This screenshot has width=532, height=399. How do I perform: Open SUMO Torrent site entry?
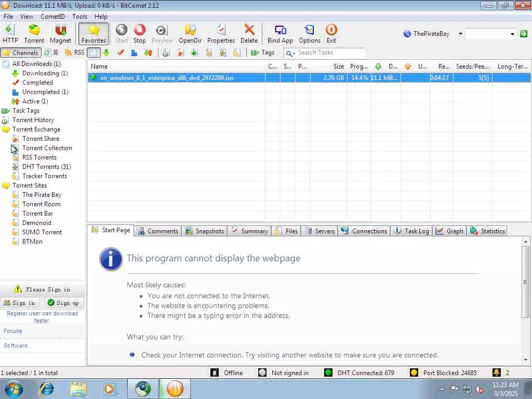(x=42, y=232)
